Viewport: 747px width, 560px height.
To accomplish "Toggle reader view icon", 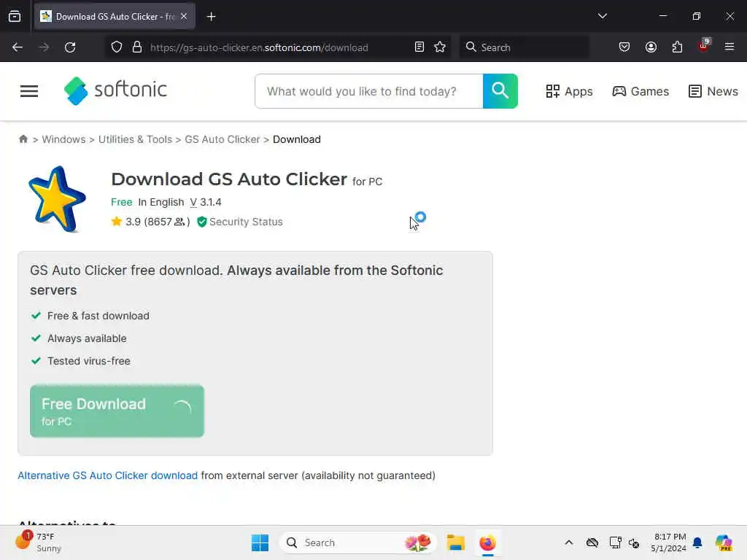I will pyautogui.click(x=419, y=47).
